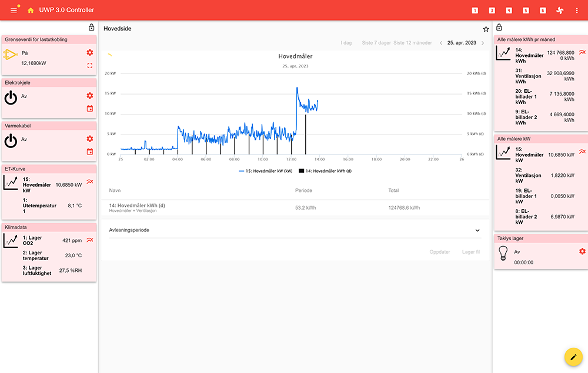Image resolution: width=588 pixels, height=373 pixels.
Task: Open Taklys lager settings gear
Action: pyautogui.click(x=582, y=251)
